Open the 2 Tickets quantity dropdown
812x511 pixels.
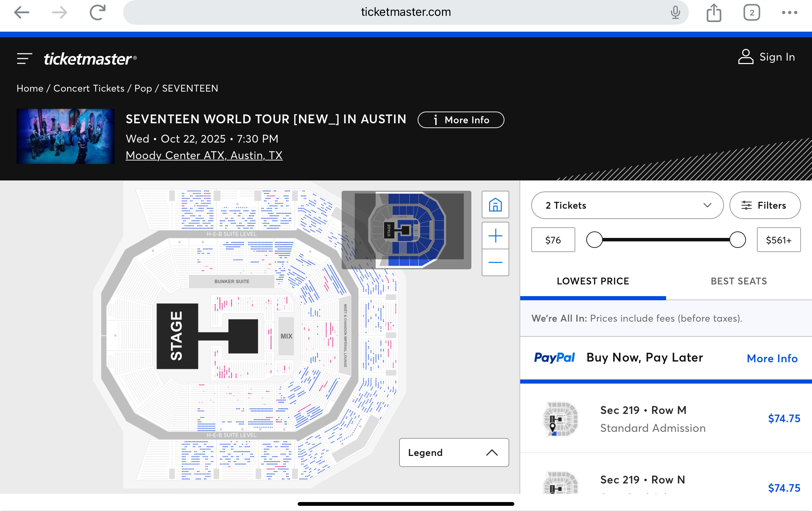[627, 205]
